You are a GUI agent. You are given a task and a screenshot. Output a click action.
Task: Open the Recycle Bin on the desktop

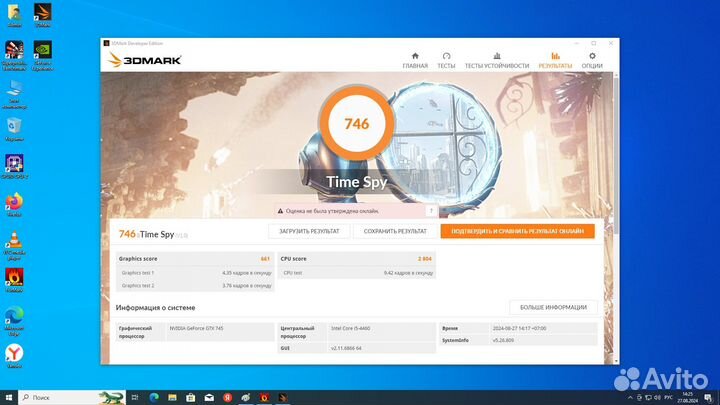tap(15, 126)
